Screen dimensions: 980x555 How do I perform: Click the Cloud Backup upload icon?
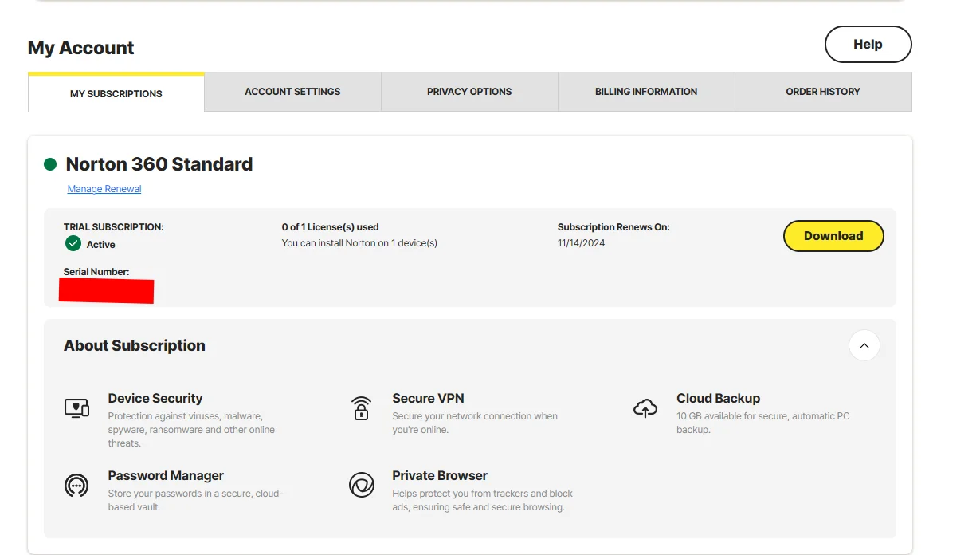click(x=645, y=407)
